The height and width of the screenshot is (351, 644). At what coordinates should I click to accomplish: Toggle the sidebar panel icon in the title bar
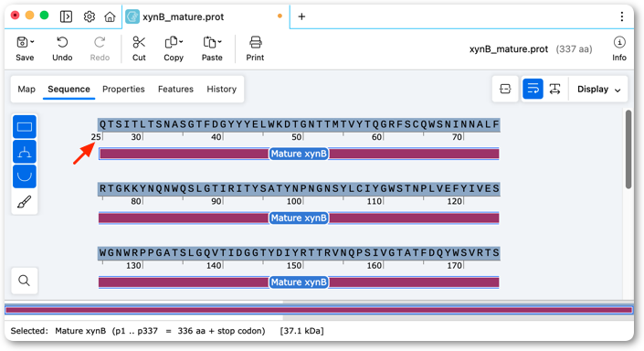tap(66, 16)
